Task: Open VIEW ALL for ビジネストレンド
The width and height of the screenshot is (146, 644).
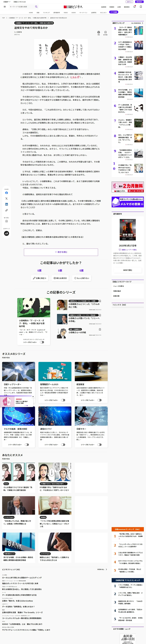Action: click(x=102, y=569)
